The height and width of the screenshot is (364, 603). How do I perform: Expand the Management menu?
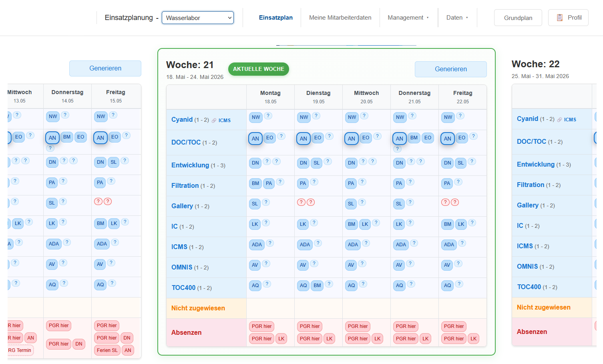tap(408, 18)
